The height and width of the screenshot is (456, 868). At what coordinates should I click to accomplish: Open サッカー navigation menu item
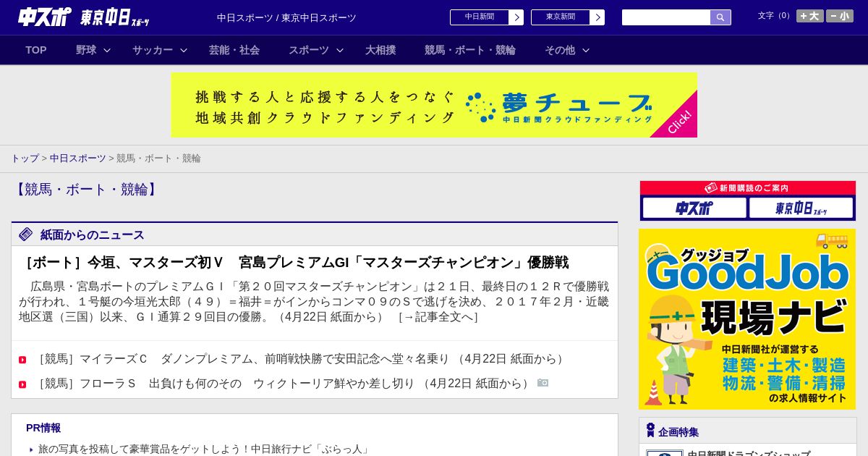153,50
